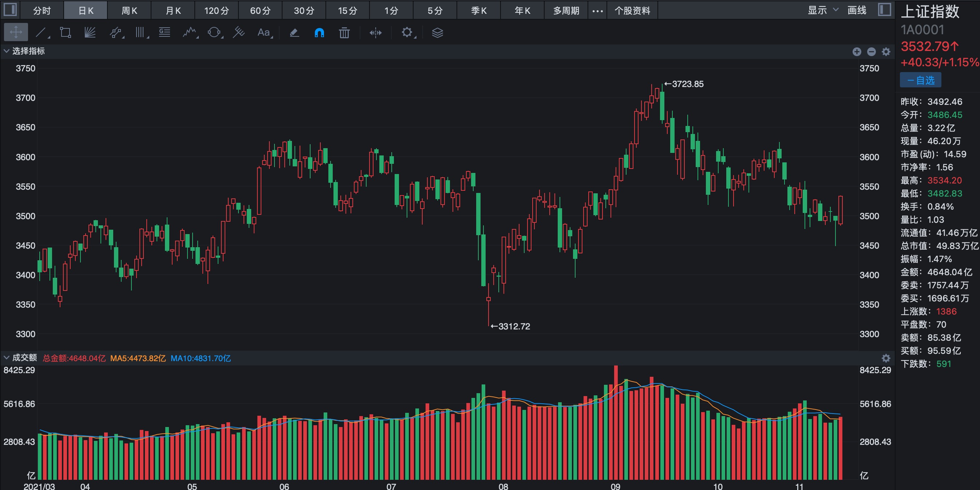This screenshot has width=980, height=490.
Task: Open the volume panel settings gear
Action: [886, 358]
